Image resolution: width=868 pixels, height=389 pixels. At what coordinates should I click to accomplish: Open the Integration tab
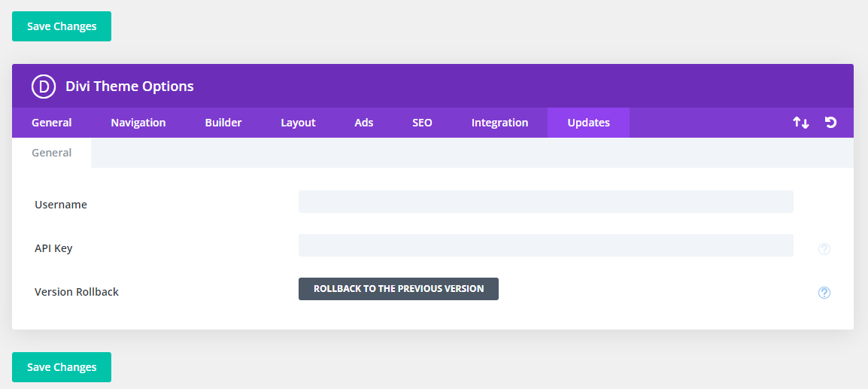[500, 123]
